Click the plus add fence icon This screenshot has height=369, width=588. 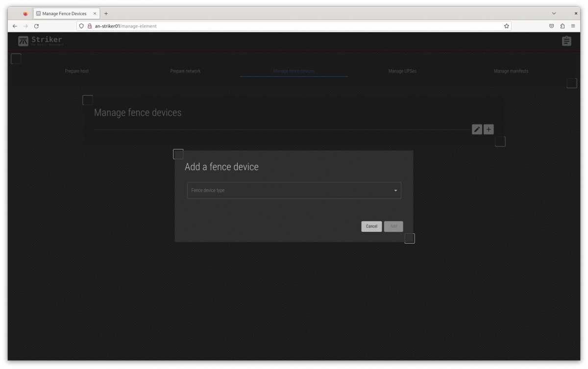point(489,129)
